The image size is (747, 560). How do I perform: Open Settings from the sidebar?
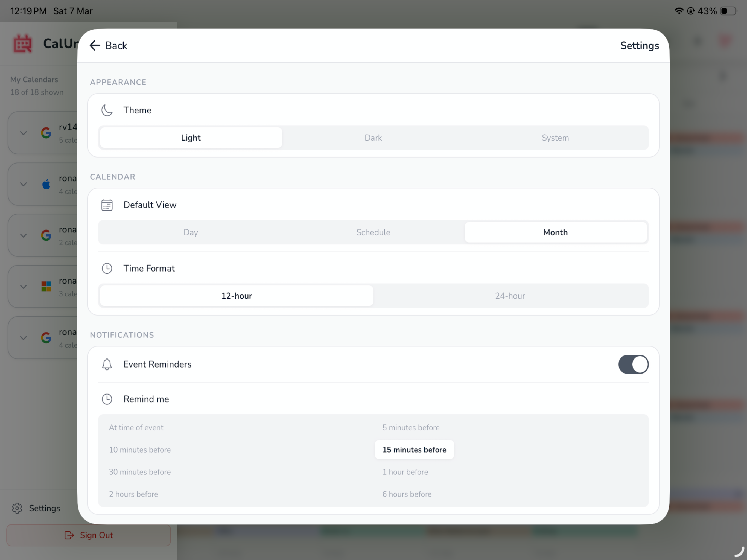point(36,508)
